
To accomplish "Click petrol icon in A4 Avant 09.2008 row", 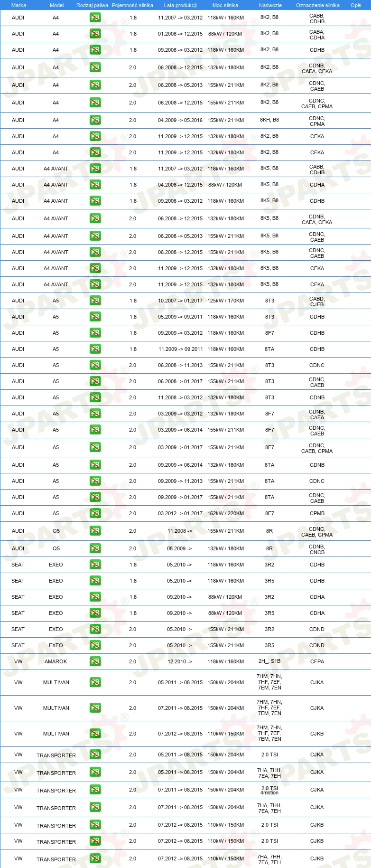I will click(x=95, y=201).
